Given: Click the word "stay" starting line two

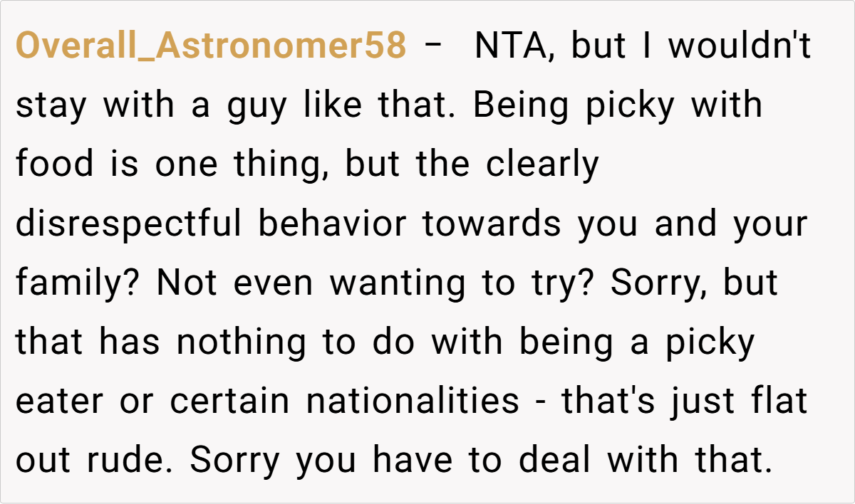Looking at the screenshot, I should 51,106.
